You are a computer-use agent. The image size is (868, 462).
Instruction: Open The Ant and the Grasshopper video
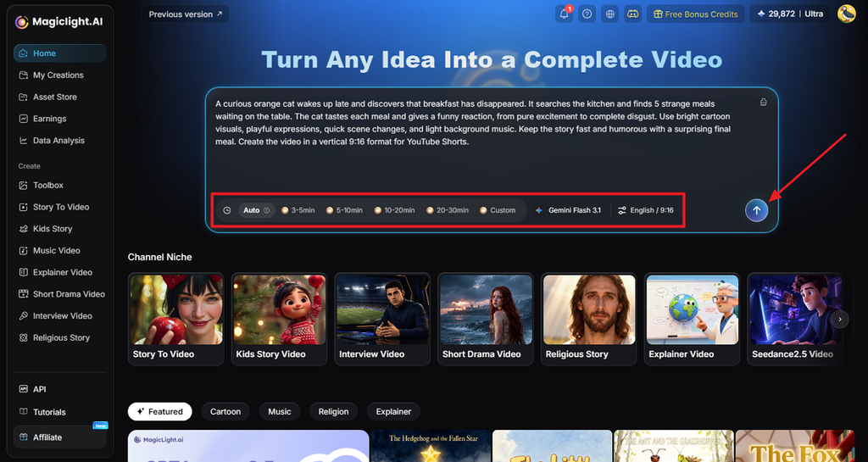[674, 446]
